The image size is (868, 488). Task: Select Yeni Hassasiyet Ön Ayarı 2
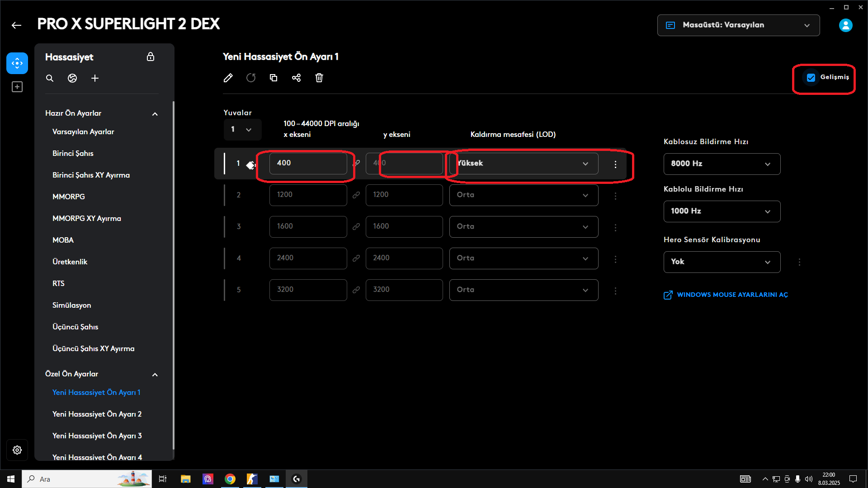click(97, 414)
